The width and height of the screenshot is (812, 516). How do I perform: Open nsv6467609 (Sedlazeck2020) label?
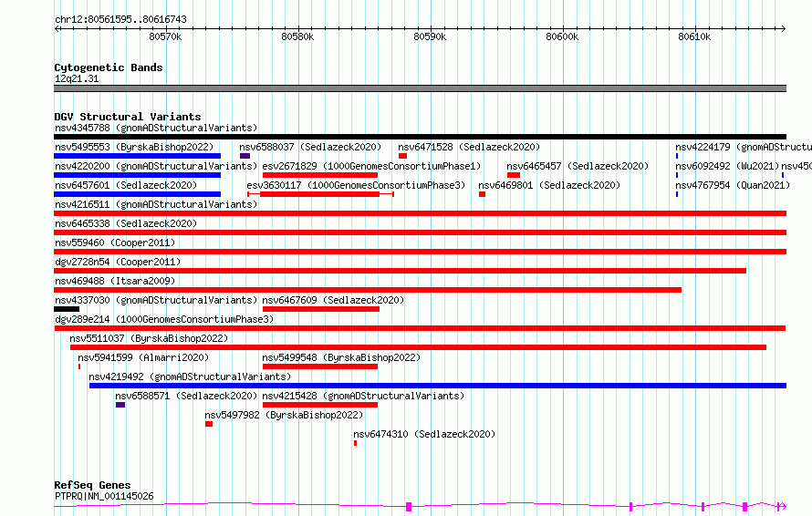click(333, 300)
